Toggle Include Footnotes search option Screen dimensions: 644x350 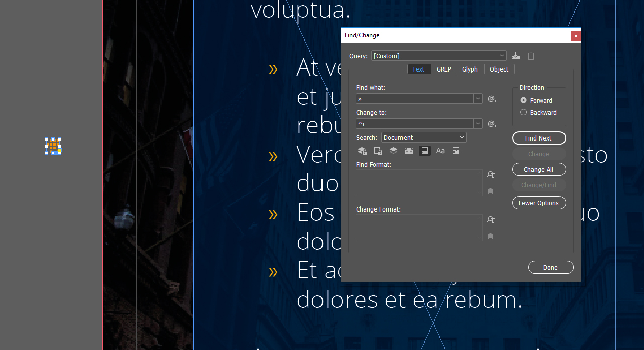point(425,151)
